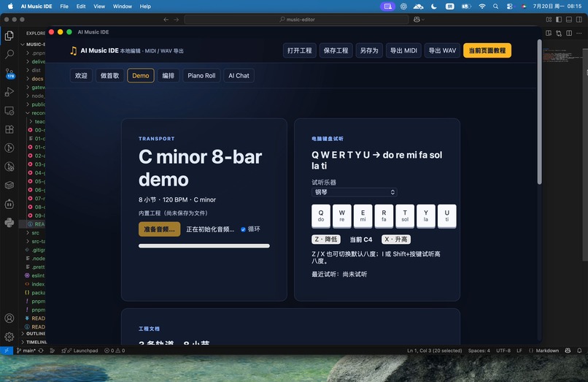The image size is (588, 382).
Task: Switch to the AI Chat tab
Action: (239, 75)
